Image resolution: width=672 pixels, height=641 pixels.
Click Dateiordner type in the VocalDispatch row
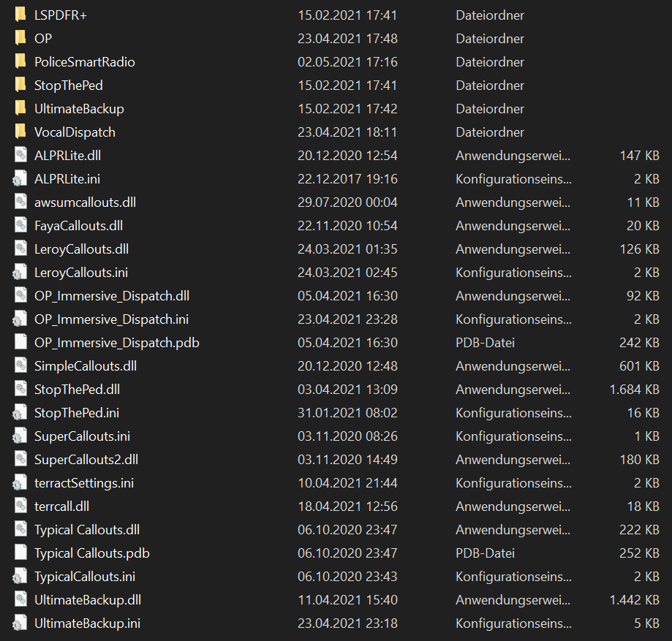[490, 132]
